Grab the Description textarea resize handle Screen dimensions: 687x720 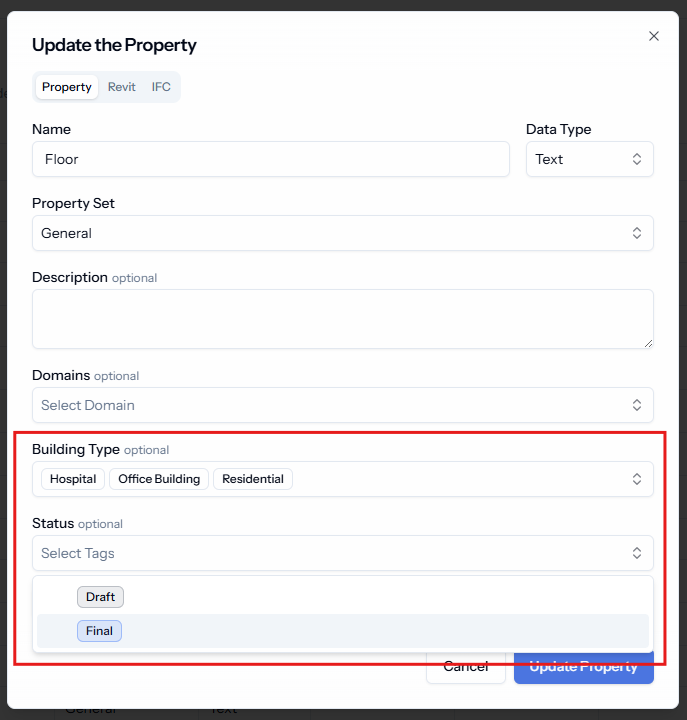[x=648, y=343]
